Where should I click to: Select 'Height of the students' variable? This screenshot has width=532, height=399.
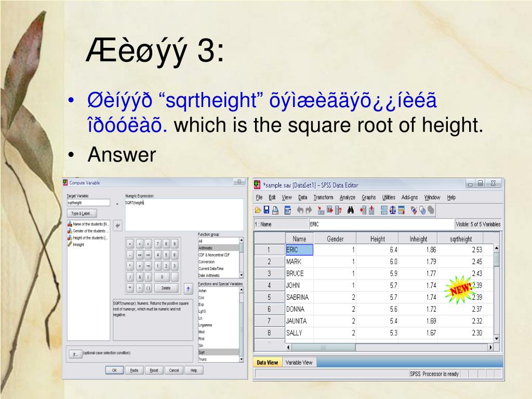click(x=88, y=238)
